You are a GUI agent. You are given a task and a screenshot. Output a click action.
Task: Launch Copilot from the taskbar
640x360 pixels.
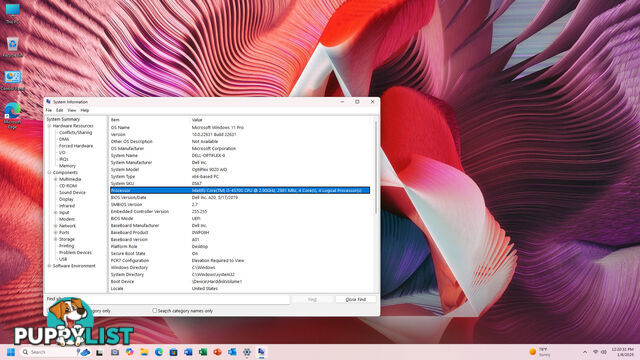click(129, 352)
